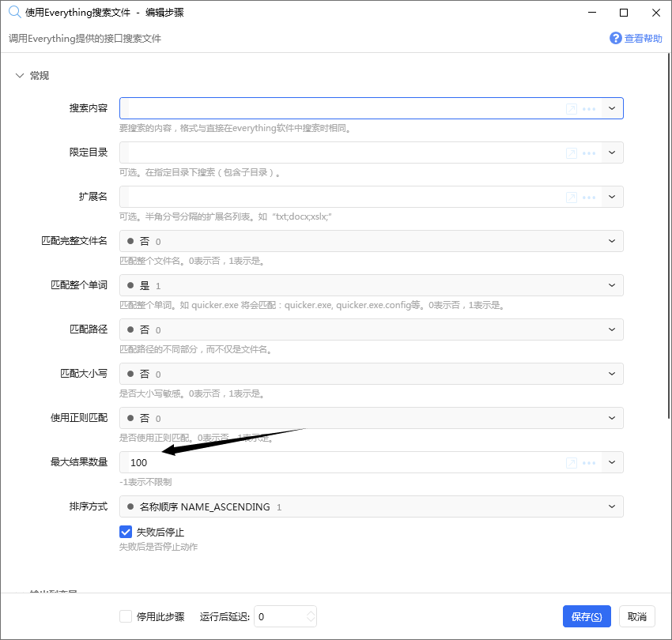The width and height of the screenshot is (672, 640).
Task: Click the 取消 button
Action: pos(637,616)
